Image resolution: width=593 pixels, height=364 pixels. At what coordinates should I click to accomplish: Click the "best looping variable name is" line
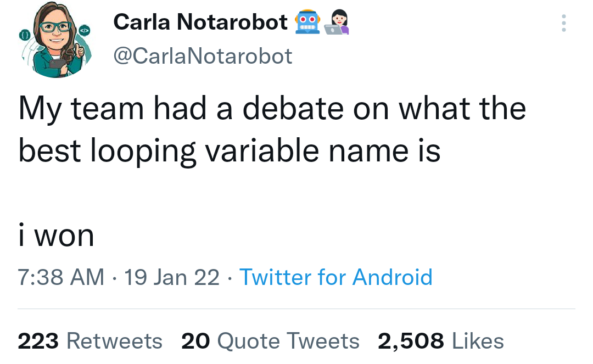[230, 150]
